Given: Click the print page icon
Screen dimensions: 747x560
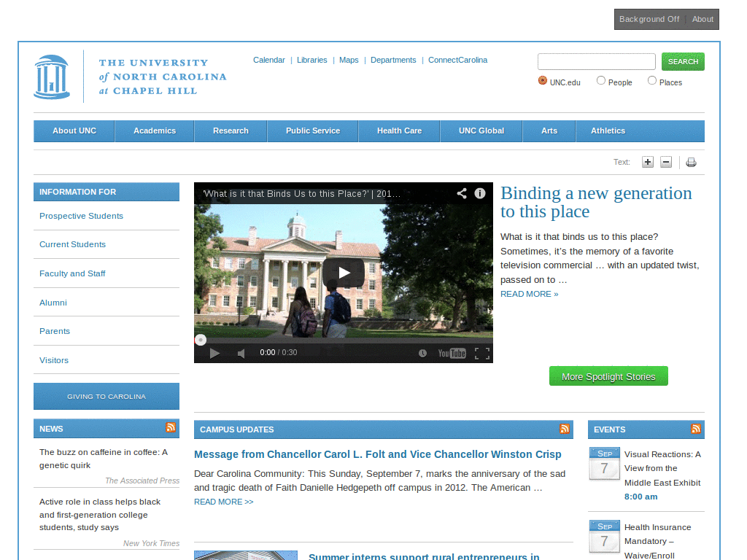Looking at the screenshot, I should coord(691,163).
